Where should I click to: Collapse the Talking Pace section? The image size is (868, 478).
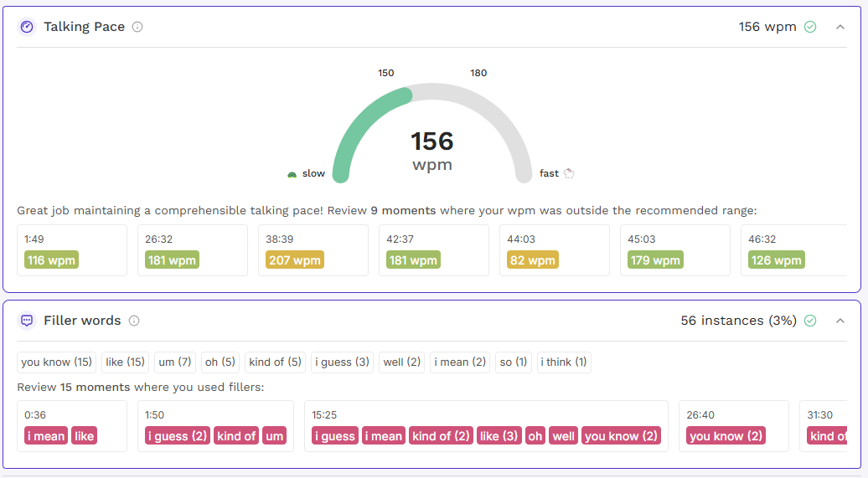pyautogui.click(x=840, y=27)
